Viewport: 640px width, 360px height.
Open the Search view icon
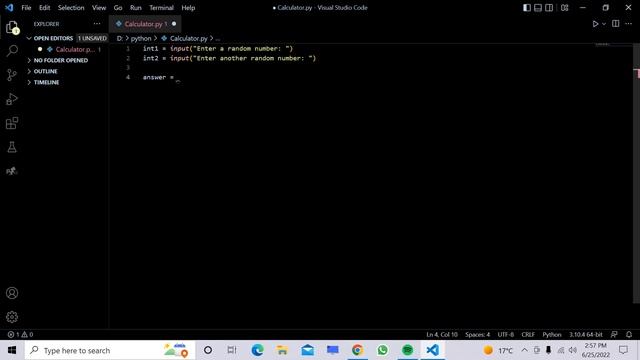click(12, 51)
